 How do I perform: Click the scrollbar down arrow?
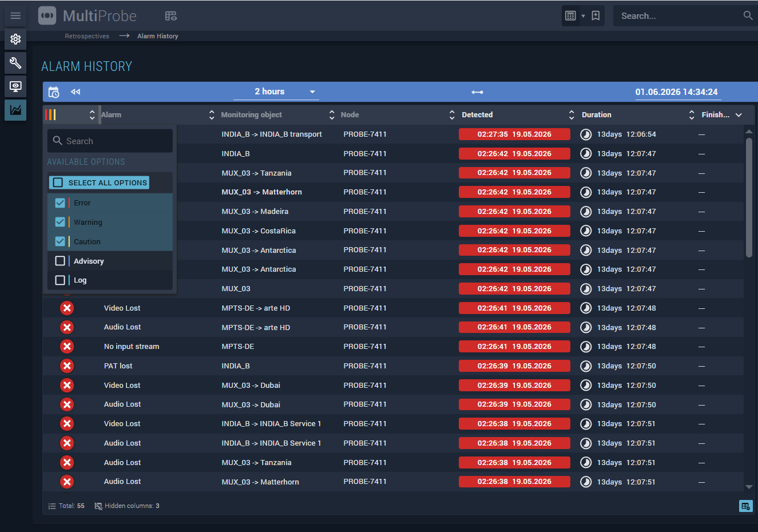pyautogui.click(x=749, y=487)
